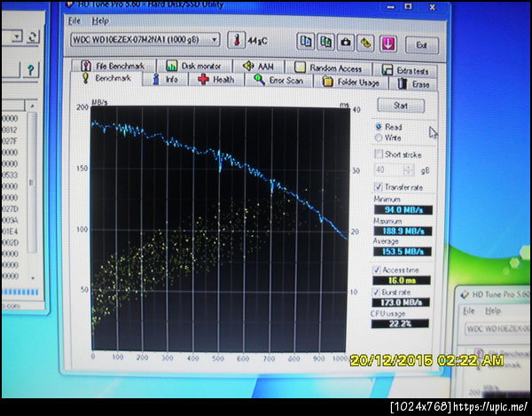This screenshot has width=532, height=416.
Task: Click the short stroke gB value field
Action: [x=390, y=169]
